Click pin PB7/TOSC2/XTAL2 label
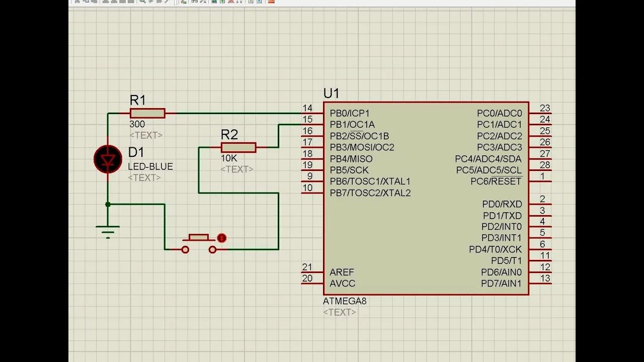 [370, 193]
